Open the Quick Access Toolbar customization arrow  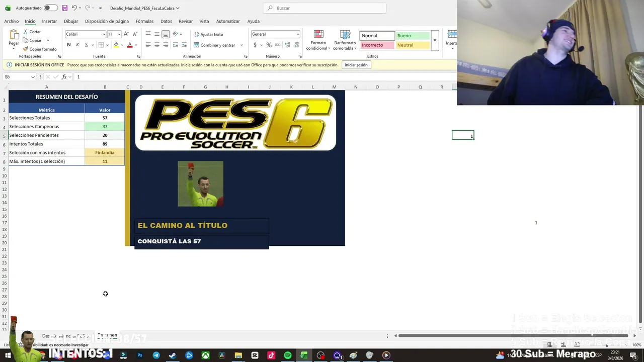pos(100,8)
